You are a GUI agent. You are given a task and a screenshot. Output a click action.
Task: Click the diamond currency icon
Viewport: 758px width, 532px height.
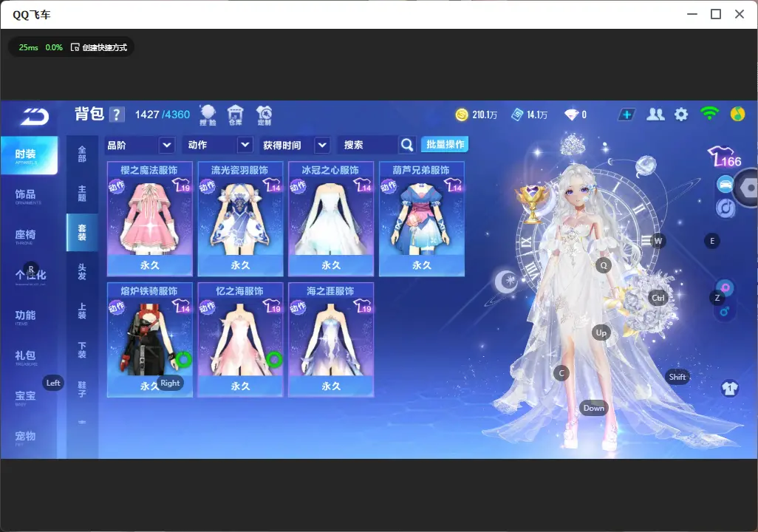tap(571, 115)
